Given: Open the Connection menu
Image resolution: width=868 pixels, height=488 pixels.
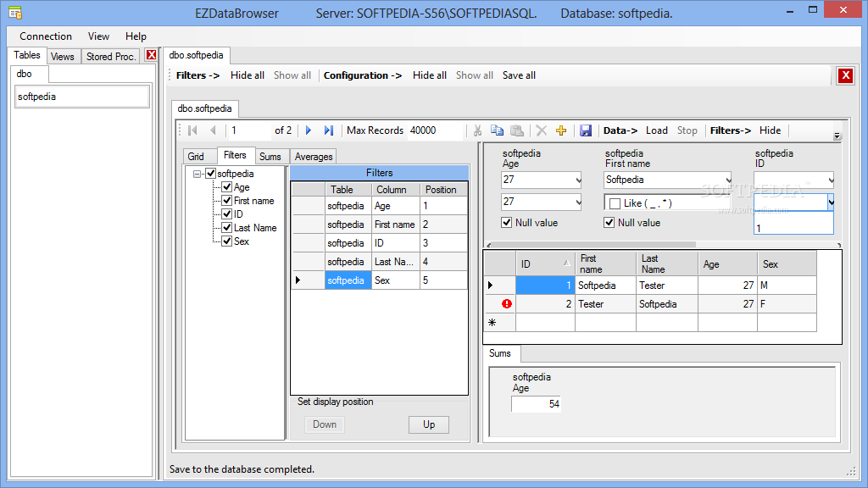Looking at the screenshot, I should pyautogui.click(x=46, y=36).
